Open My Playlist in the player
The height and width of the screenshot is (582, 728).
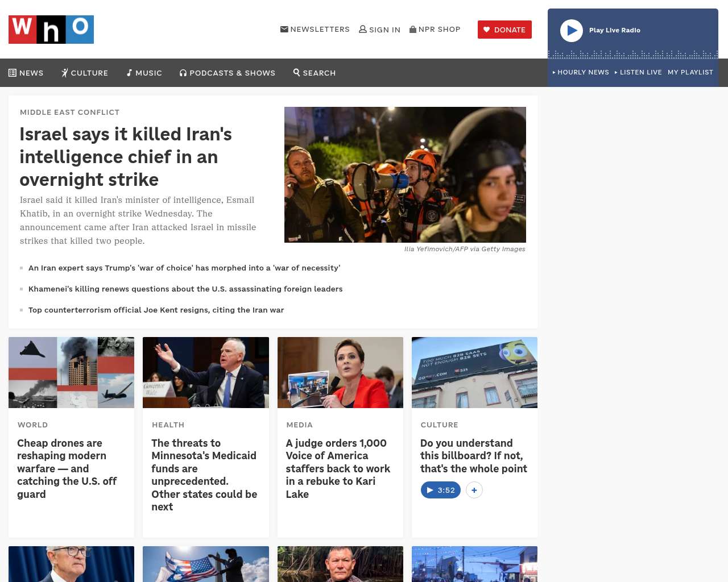pos(690,72)
